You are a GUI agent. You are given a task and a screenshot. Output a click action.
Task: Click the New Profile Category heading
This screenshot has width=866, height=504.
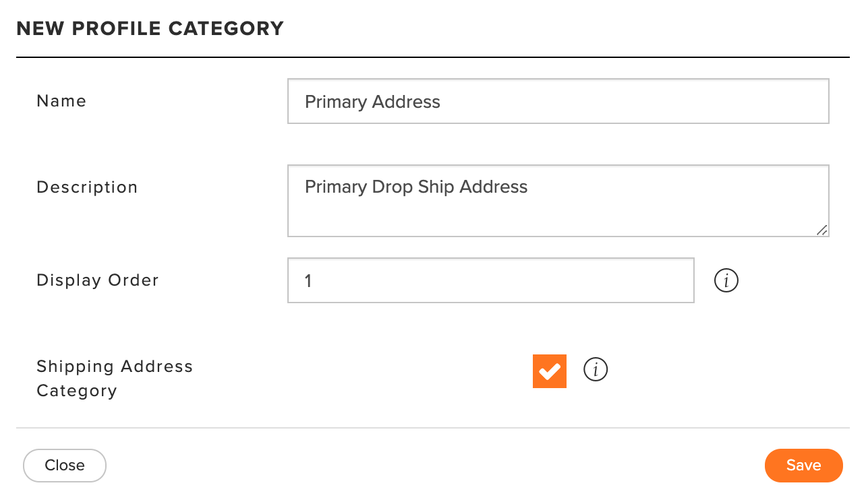[x=150, y=29]
